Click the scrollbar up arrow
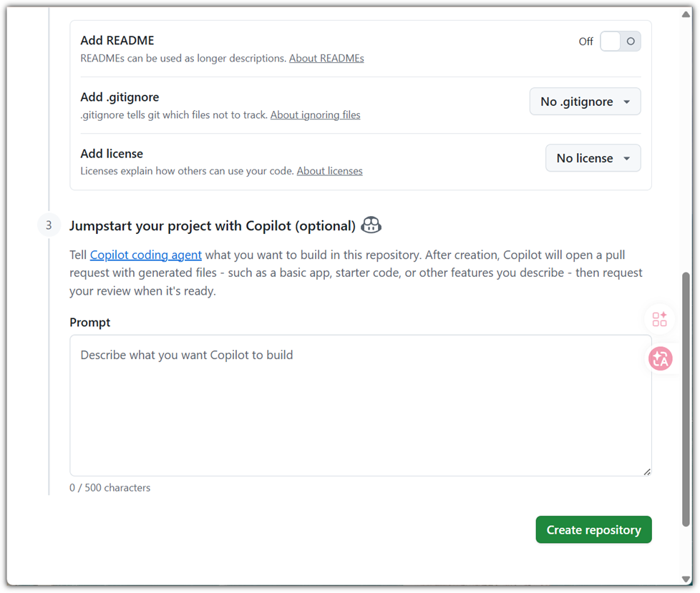This screenshot has width=700, height=593. pos(686,14)
